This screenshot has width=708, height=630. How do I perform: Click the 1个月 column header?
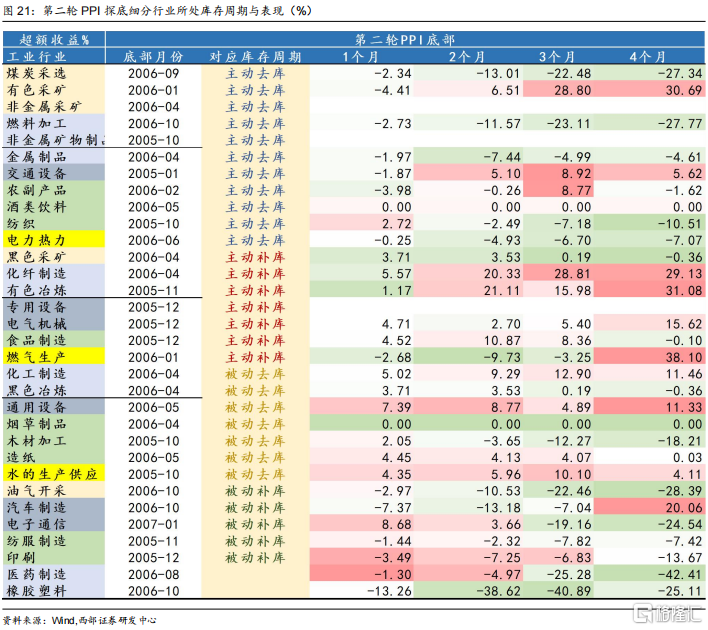click(360, 56)
